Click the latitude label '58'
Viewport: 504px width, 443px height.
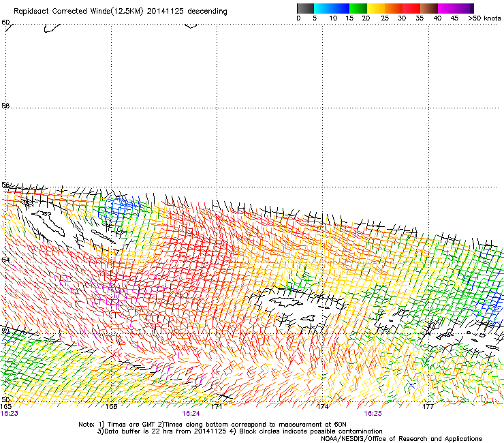5,106
